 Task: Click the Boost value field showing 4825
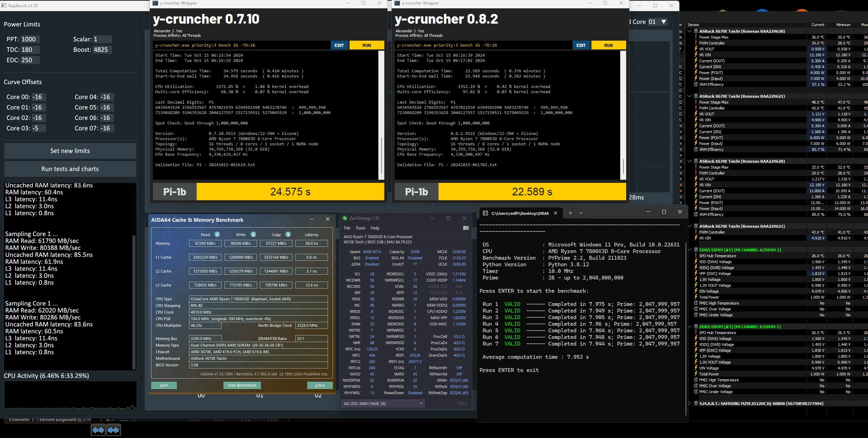[102, 50]
